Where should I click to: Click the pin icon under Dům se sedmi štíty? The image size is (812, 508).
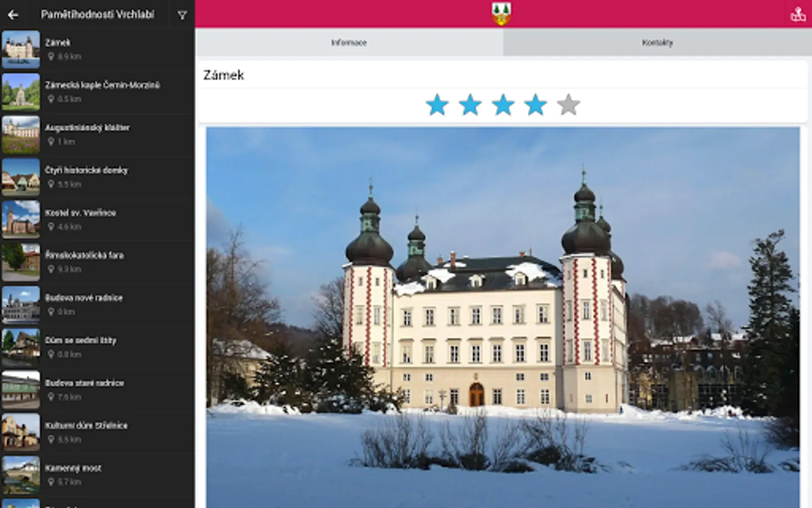(x=51, y=354)
